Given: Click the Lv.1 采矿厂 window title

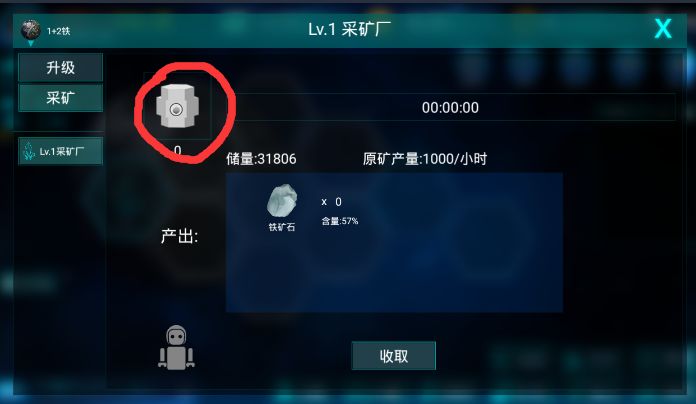Looking at the screenshot, I should [349, 29].
